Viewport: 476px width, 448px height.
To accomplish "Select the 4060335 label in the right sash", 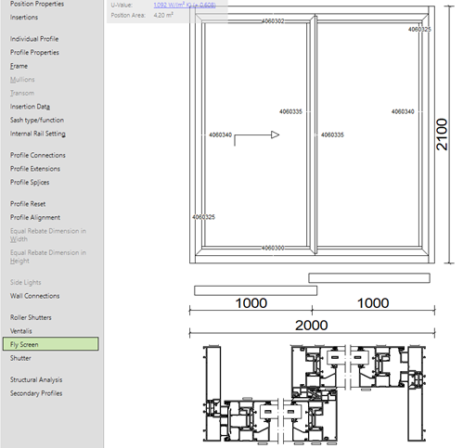I will [x=332, y=135].
